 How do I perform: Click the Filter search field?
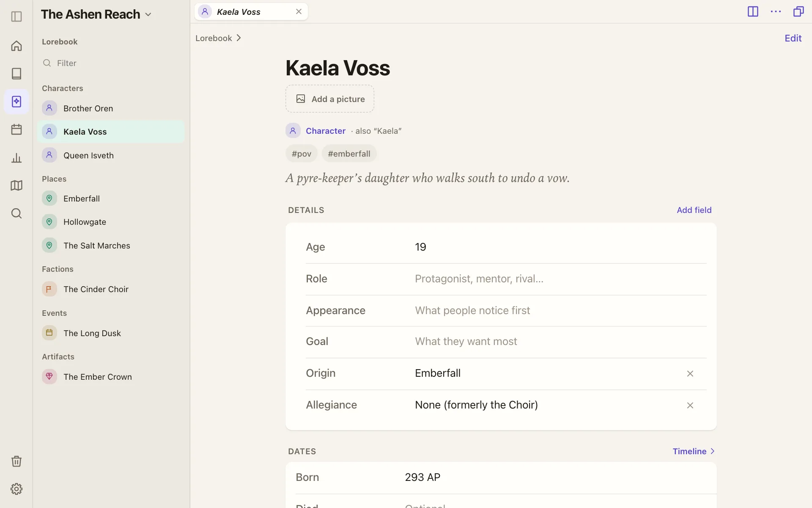pos(111,63)
